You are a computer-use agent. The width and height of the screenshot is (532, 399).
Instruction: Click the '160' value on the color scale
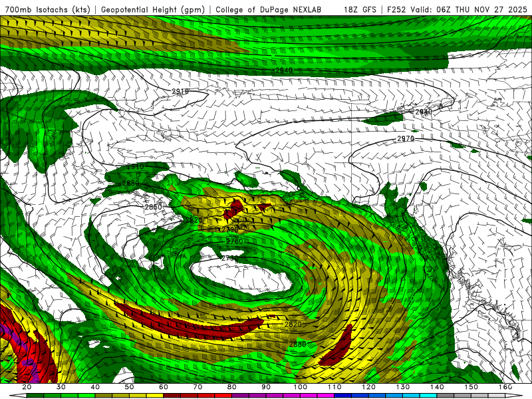click(505, 387)
